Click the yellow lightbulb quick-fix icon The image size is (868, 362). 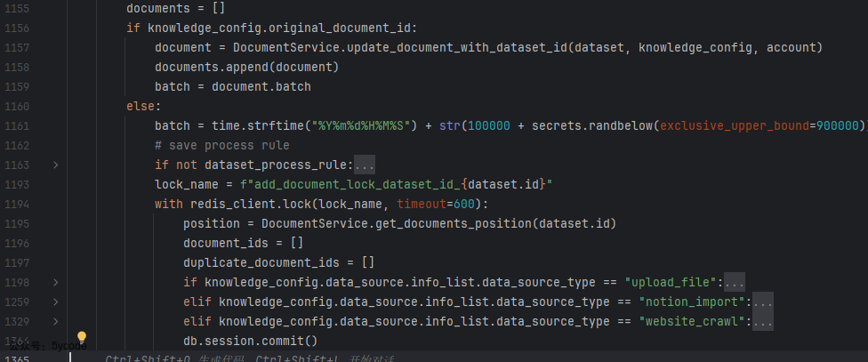coord(82,338)
